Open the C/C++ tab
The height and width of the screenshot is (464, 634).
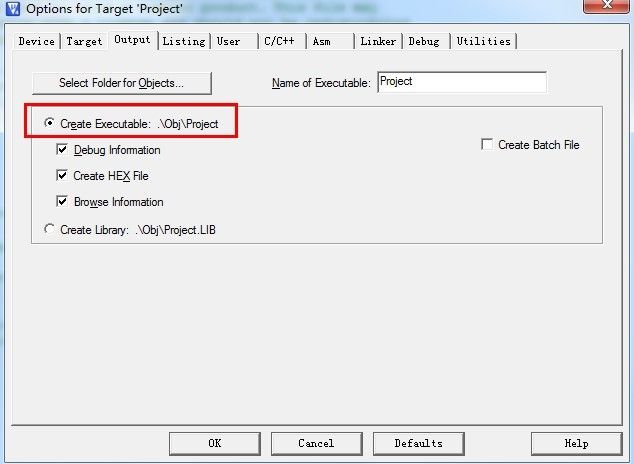pos(282,41)
